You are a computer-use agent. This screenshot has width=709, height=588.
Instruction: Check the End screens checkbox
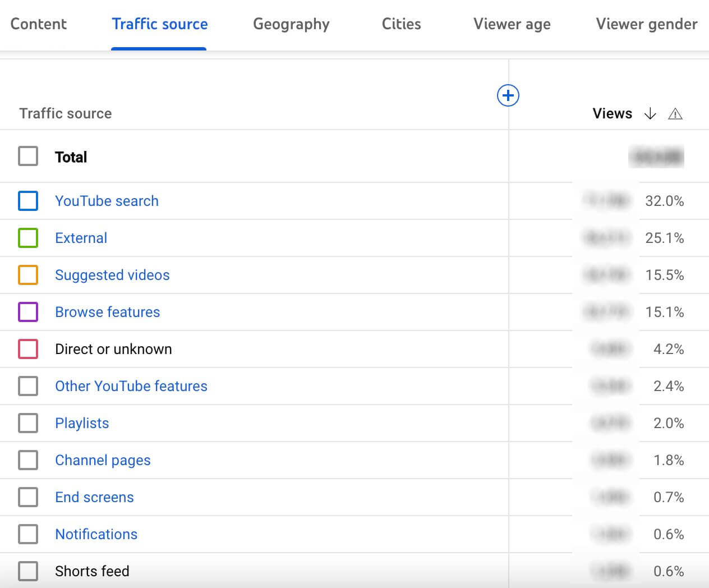click(28, 497)
